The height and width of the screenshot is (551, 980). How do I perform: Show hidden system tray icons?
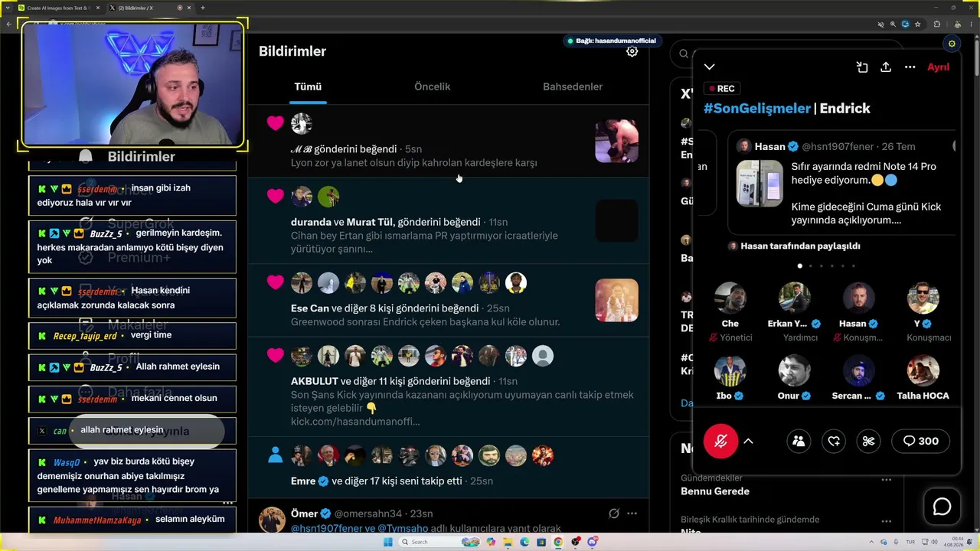point(871,542)
